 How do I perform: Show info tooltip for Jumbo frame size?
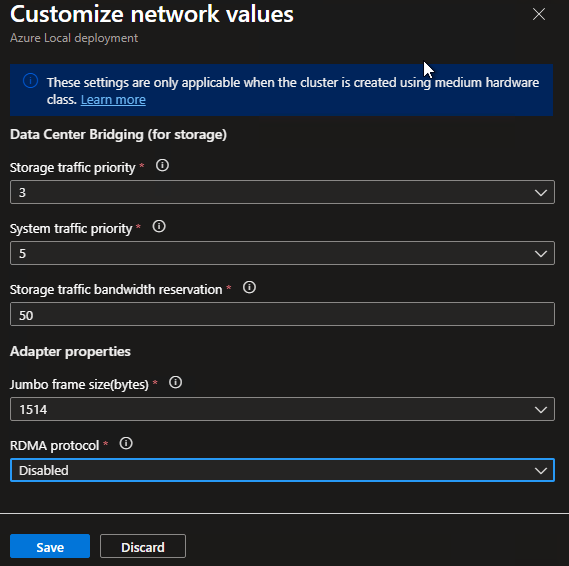(x=176, y=382)
